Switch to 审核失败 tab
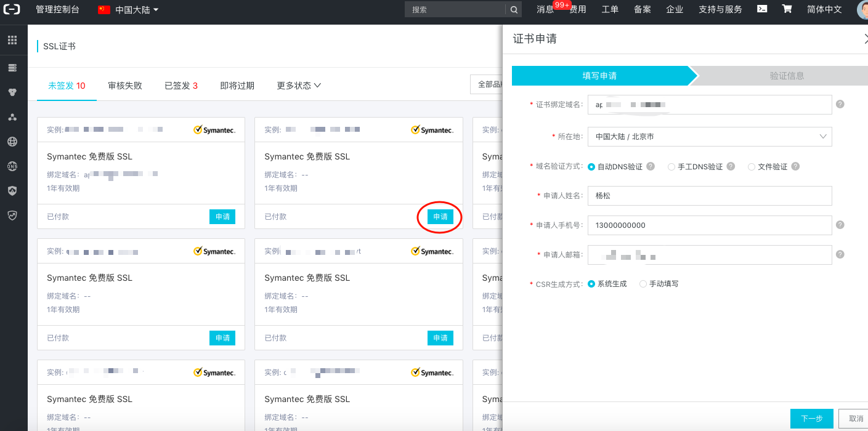 tap(125, 86)
